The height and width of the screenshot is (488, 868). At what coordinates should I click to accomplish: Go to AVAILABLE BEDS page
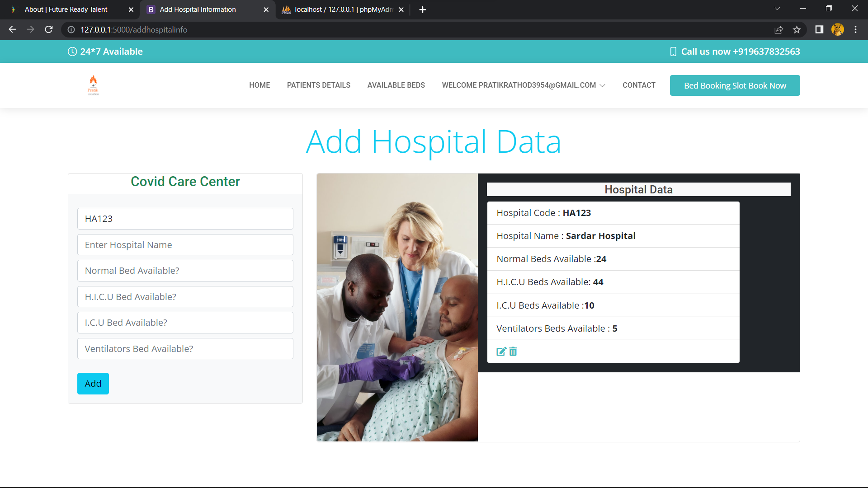coord(396,85)
